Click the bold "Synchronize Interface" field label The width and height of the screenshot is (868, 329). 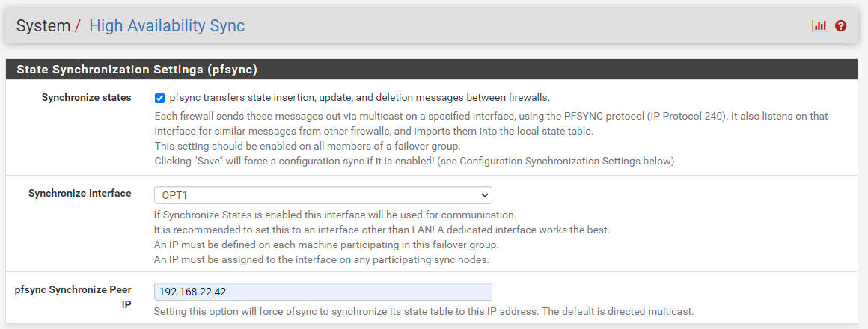(79, 194)
